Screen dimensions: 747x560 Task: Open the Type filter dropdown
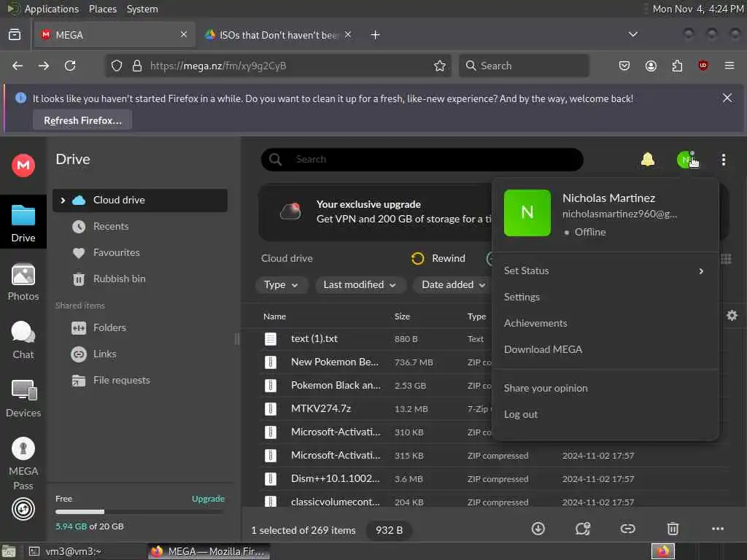click(281, 285)
